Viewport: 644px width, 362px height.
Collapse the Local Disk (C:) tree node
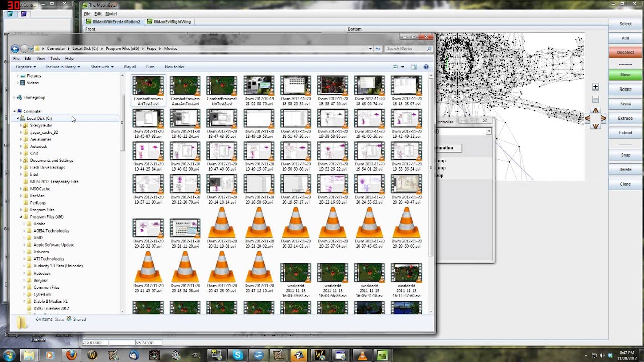click(18, 119)
